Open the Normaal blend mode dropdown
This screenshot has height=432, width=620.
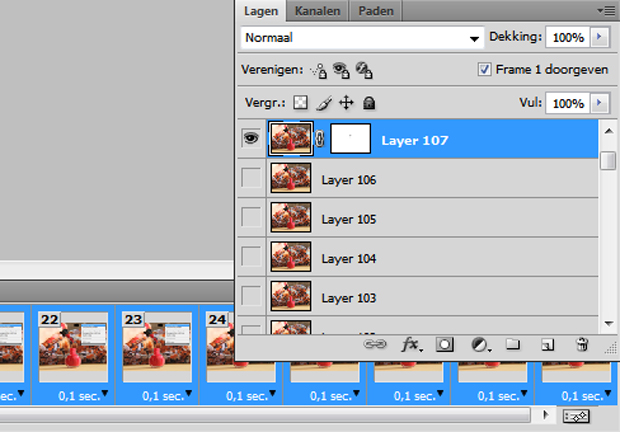[362, 38]
